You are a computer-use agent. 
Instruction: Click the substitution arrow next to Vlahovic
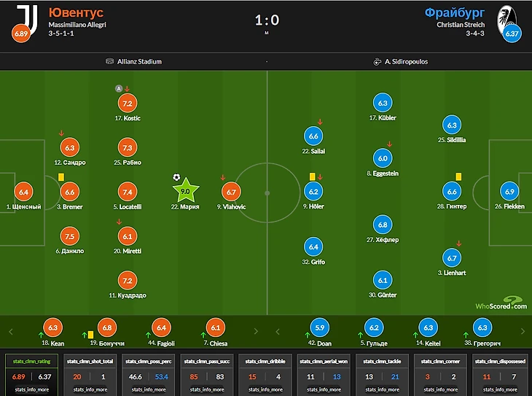[223, 177]
